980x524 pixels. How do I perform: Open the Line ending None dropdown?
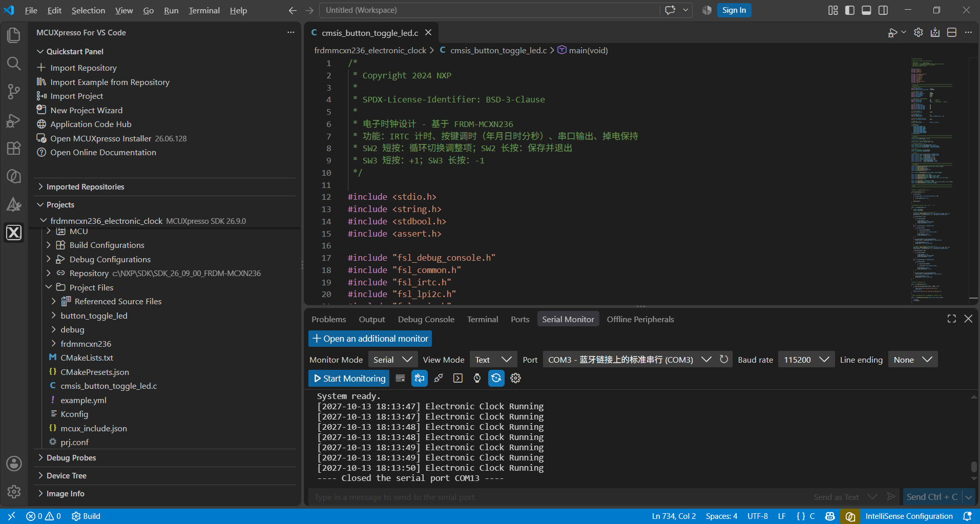[913, 360]
